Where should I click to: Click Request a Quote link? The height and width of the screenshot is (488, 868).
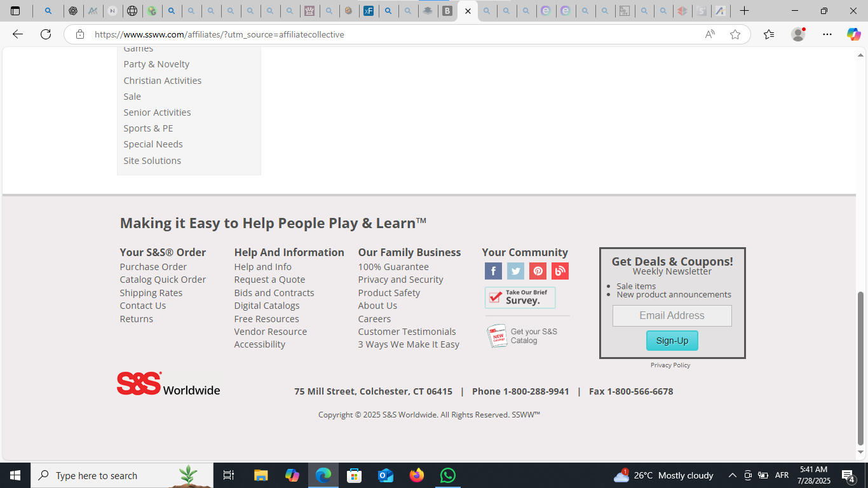point(269,280)
